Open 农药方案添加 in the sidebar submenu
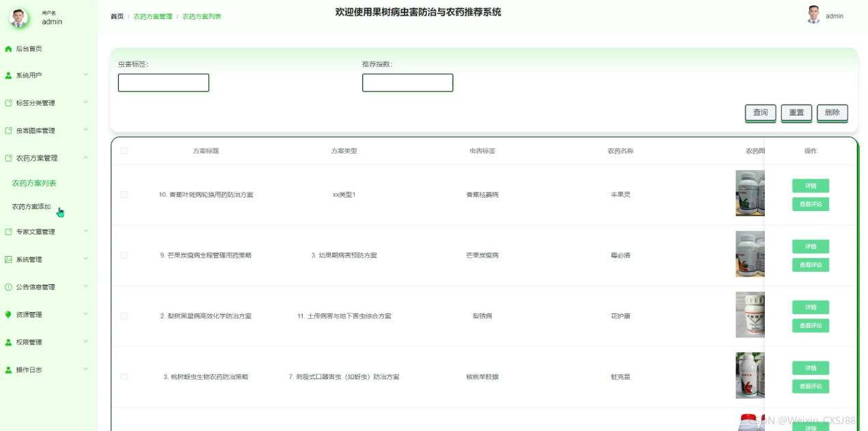Image resolution: width=868 pixels, height=431 pixels. pos(31,206)
